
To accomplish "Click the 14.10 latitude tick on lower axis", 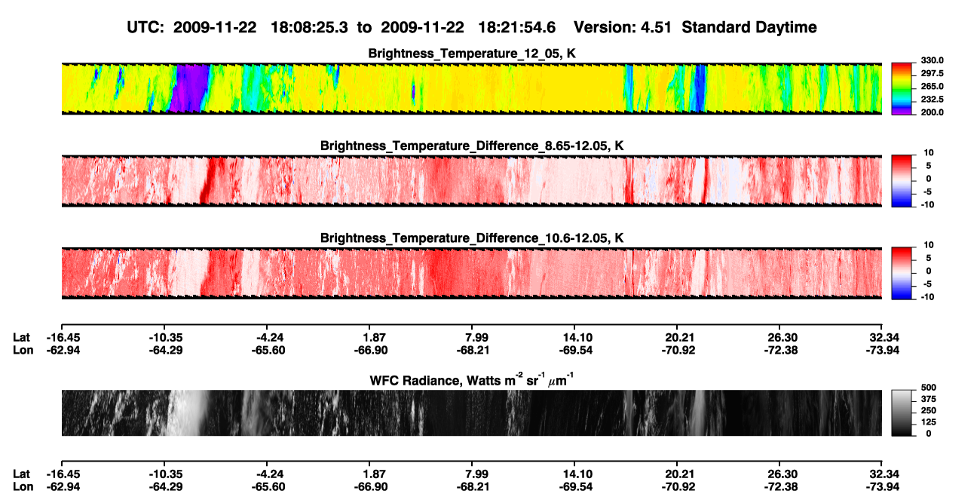I will pos(574,474).
